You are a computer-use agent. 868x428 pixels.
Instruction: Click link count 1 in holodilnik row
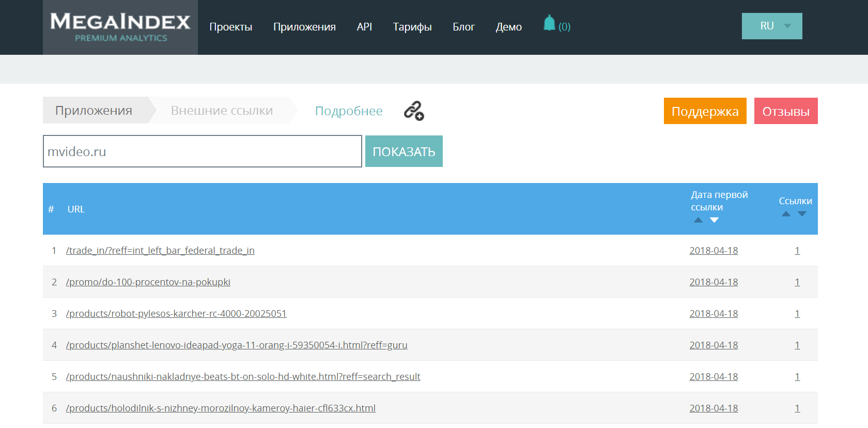click(x=797, y=408)
